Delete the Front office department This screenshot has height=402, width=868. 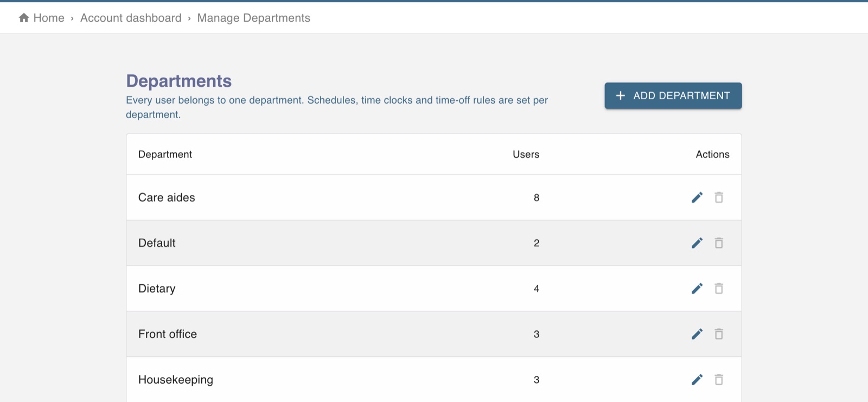coord(719,334)
